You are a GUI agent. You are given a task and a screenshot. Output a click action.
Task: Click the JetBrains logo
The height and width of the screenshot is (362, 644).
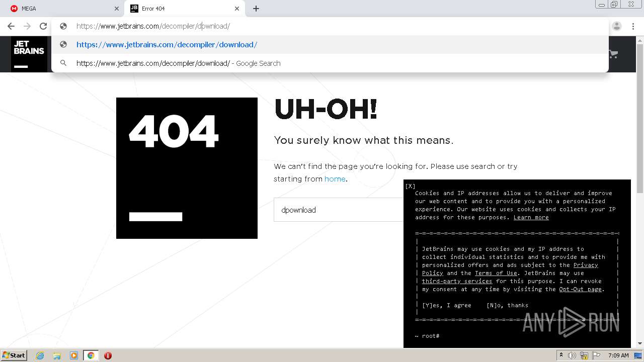click(29, 54)
